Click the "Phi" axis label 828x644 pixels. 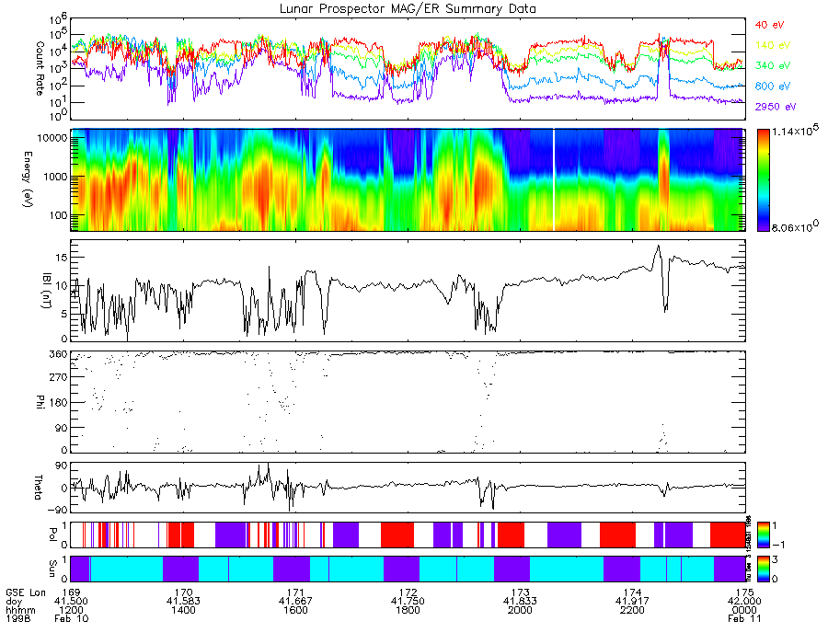coord(40,401)
